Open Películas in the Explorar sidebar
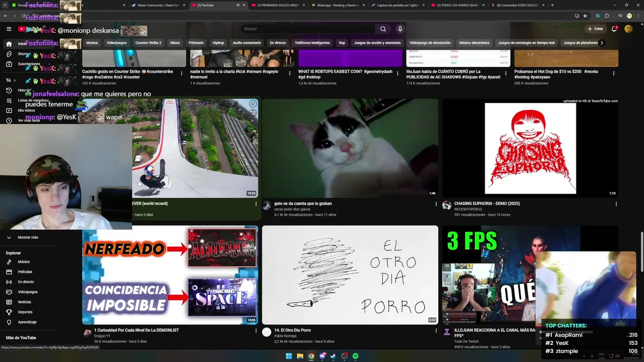The height and width of the screenshot is (362, 644). [x=25, y=272]
